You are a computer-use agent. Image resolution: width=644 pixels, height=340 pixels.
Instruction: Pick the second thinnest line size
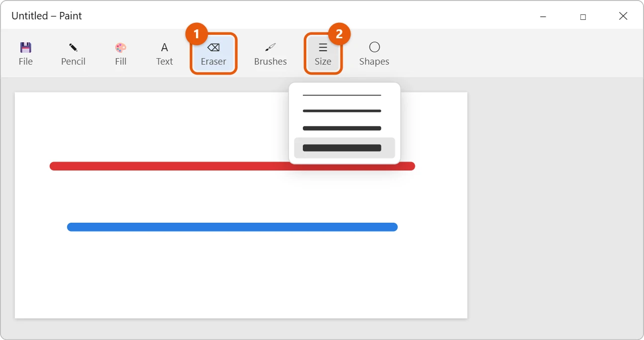point(342,111)
